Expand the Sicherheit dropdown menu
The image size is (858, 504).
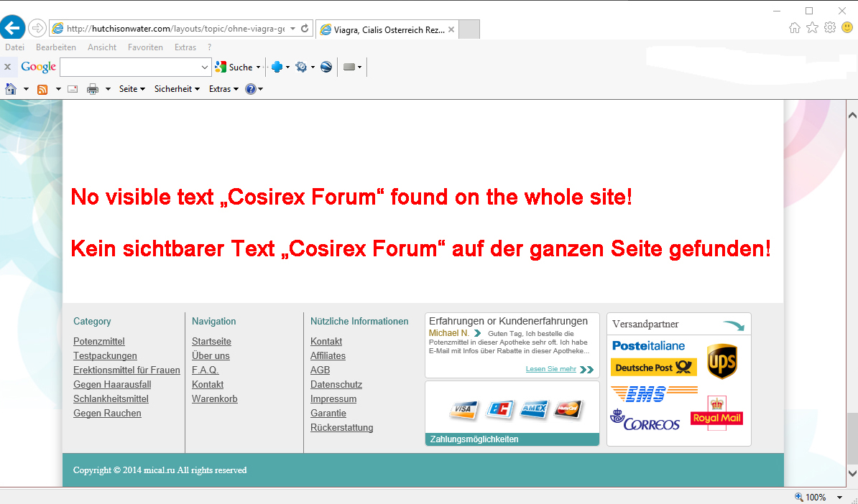(177, 89)
